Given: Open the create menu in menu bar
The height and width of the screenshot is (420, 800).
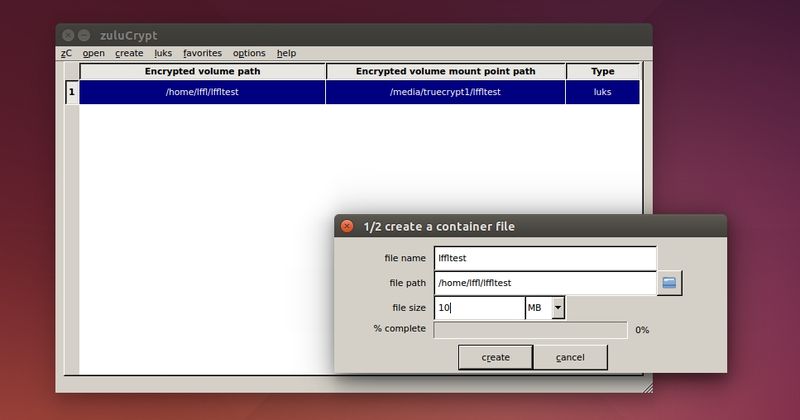Looking at the screenshot, I should pyautogui.click(x=129, y=53).
